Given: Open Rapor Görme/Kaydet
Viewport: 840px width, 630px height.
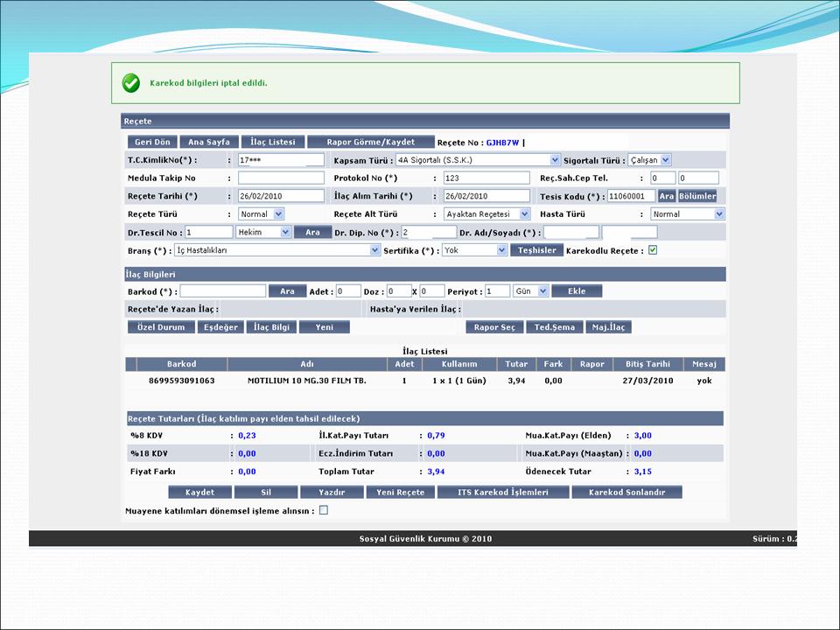Looking at the screenshot, I should tap(371, 142).
